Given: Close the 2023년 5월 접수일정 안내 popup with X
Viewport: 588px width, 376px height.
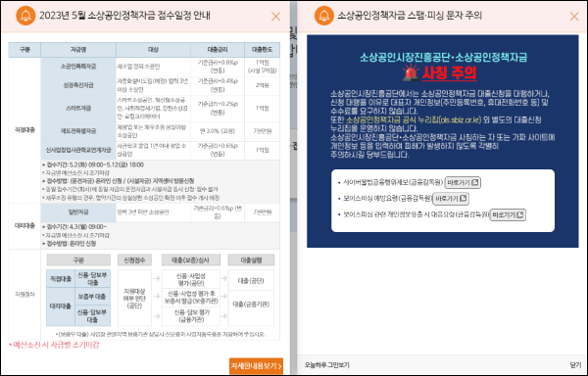Looking at the screenshot, I should [x=275, y=16].
